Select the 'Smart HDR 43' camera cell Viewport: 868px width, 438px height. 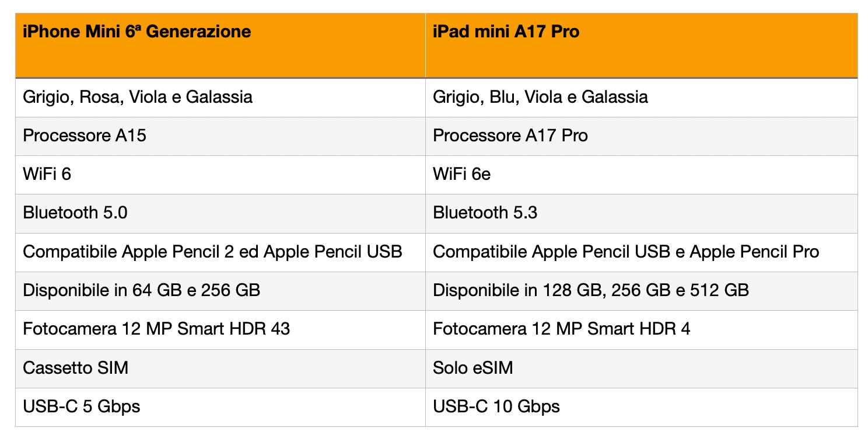156,329
